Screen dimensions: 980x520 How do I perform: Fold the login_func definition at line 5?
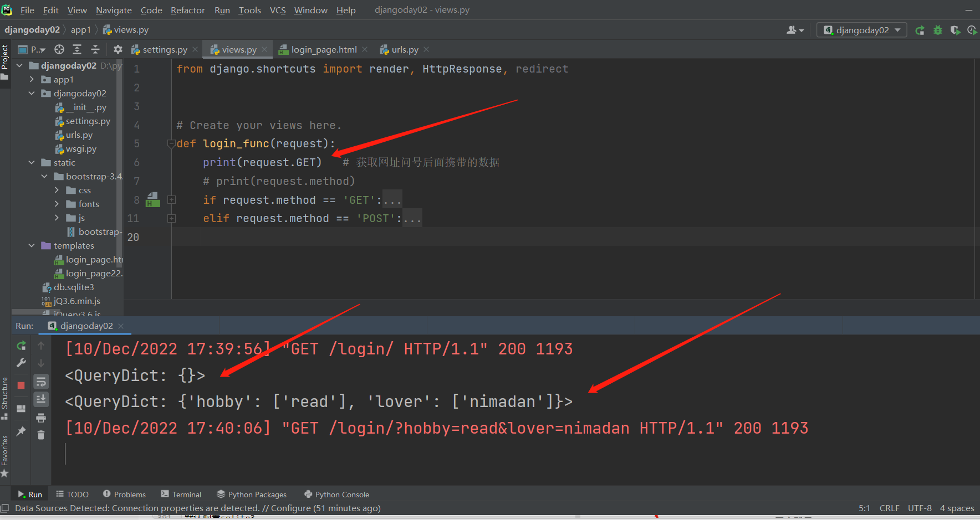pyautogui.click(x=171, y=144)
